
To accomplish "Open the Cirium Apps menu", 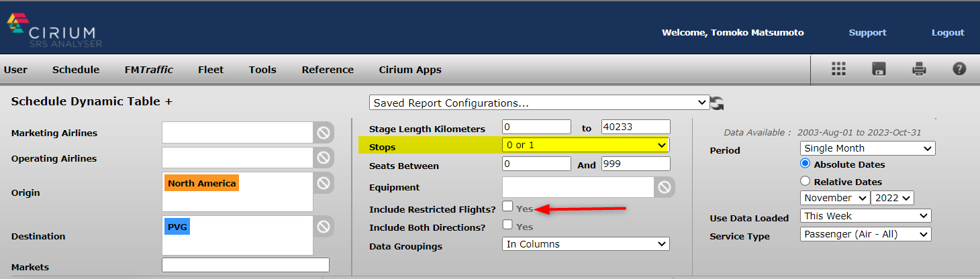I will tap(410, 70).
